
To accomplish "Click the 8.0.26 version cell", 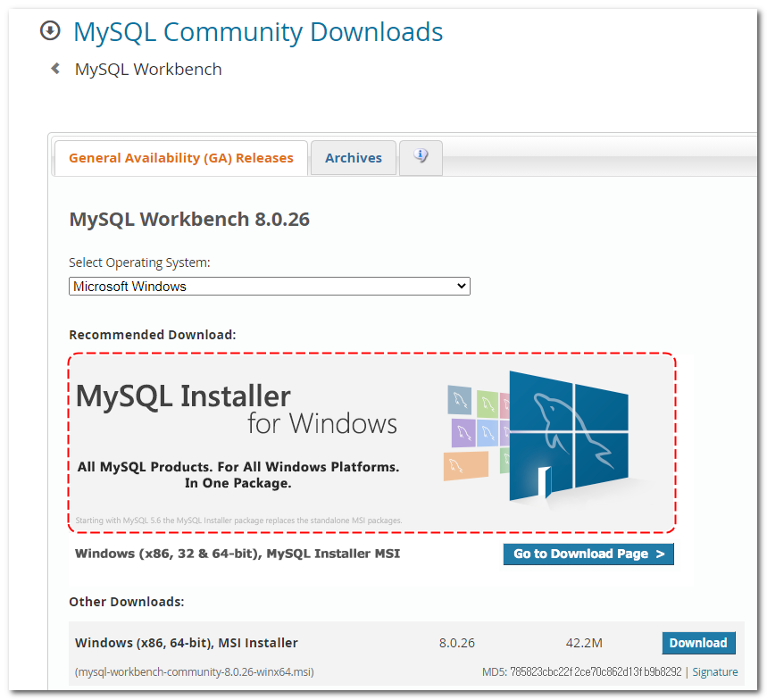I will (x=457, y=643).
